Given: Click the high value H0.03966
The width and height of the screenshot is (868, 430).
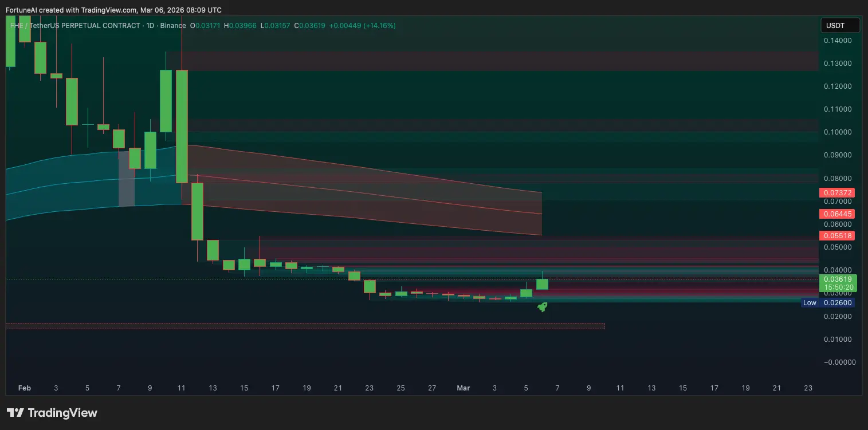Looking at the screenshot, I should click(x=240, y=26).
